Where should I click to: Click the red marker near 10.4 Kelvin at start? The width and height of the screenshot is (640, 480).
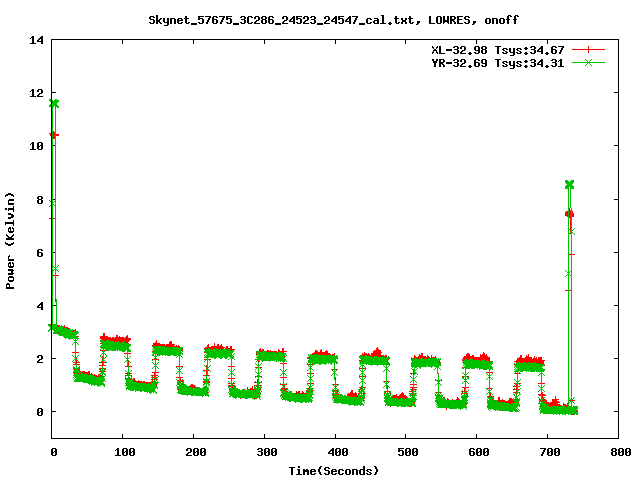point(53,135)
